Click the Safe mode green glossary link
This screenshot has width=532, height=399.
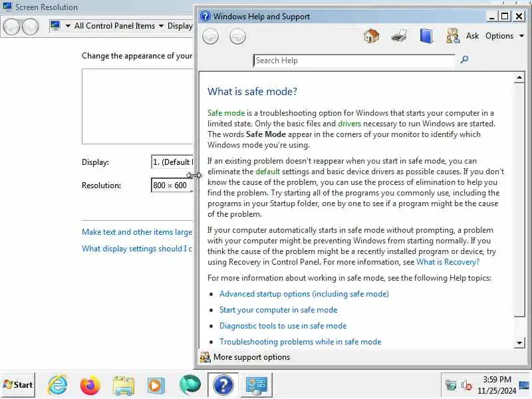[226, 113]
